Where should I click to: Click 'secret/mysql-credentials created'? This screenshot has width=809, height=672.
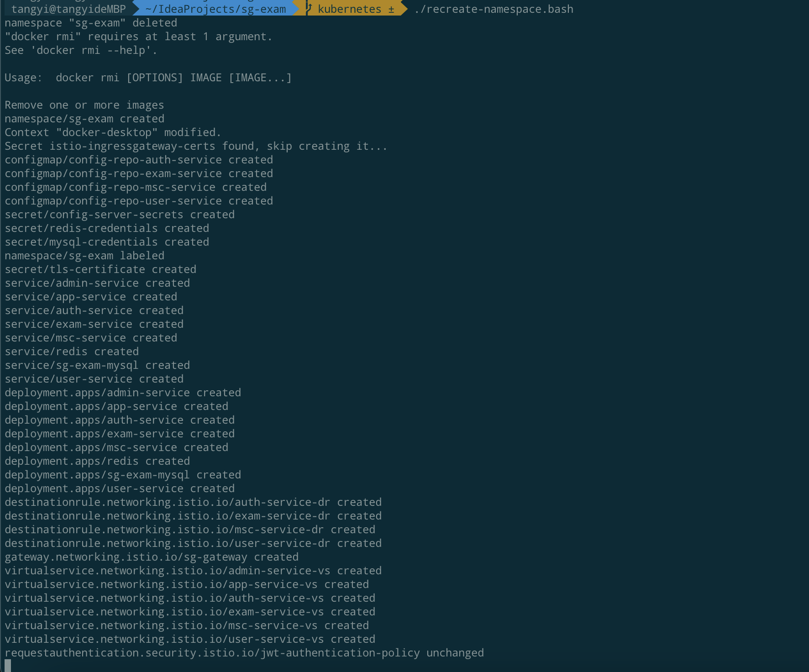pos(107,242)
